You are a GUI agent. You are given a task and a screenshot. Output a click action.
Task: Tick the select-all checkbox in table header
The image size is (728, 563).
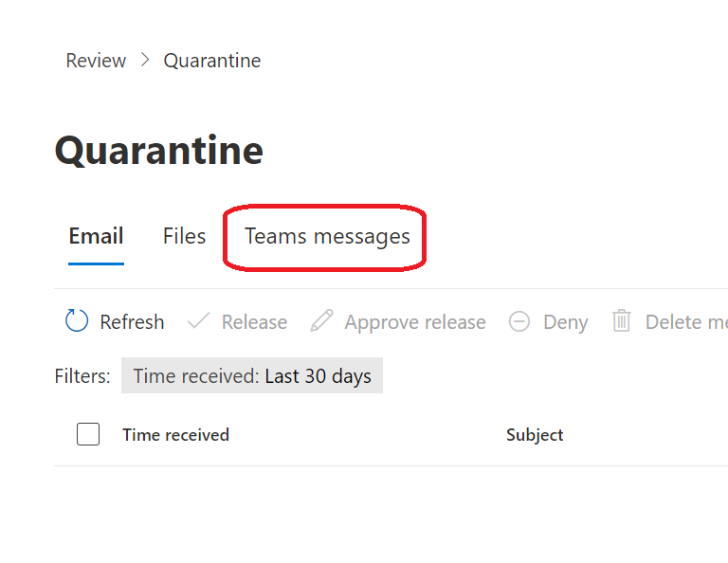pyautogui.click(x=88, y=434)
